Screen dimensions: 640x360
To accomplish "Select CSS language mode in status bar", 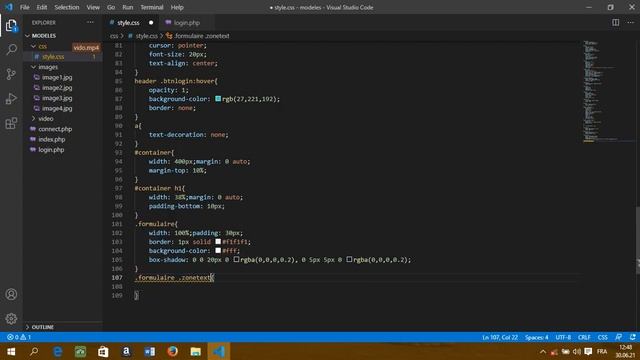I will [x=602, y=337].
